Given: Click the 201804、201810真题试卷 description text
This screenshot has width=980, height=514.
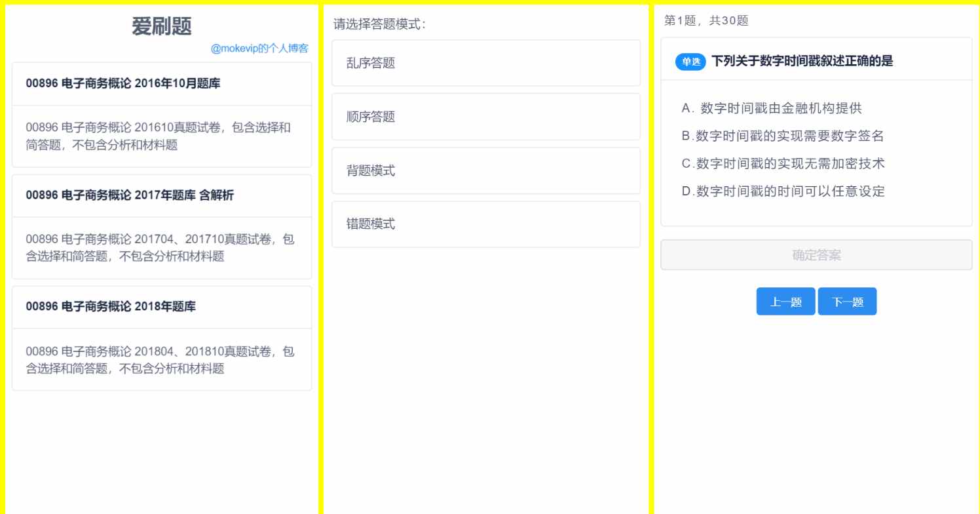Looking at the screenshot, I should (x=160, y=360).
